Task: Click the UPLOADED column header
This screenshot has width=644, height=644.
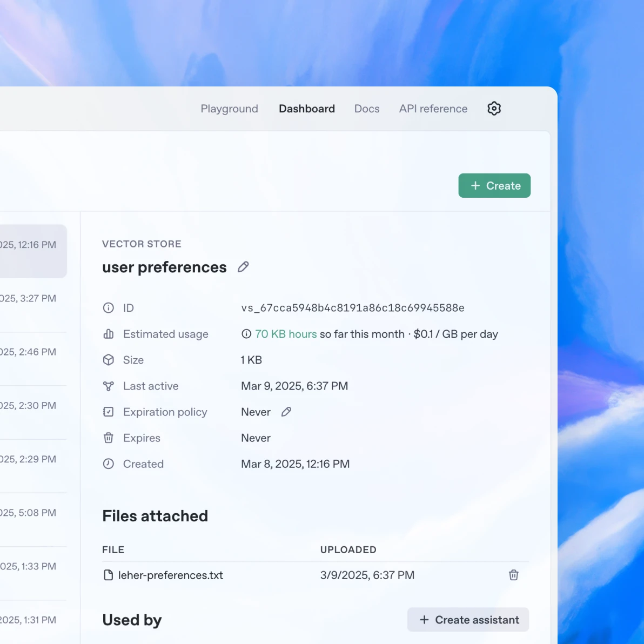Action: (x=348, y=549)
